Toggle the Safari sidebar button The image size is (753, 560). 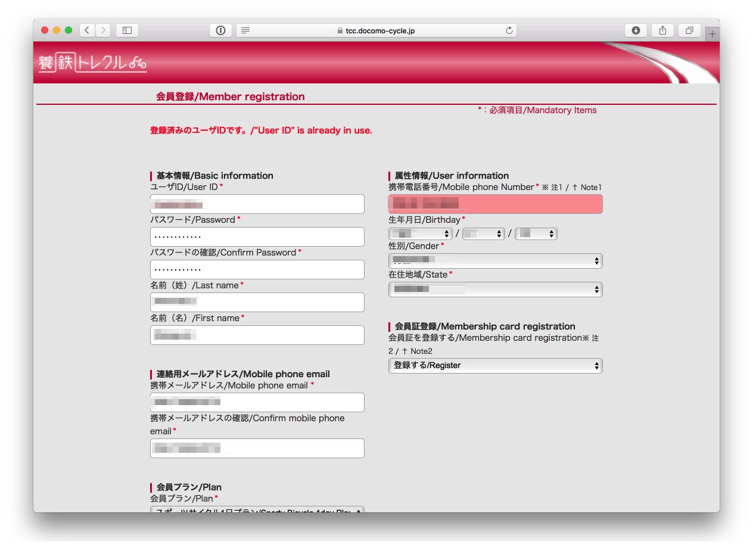(x=127, y=30)
